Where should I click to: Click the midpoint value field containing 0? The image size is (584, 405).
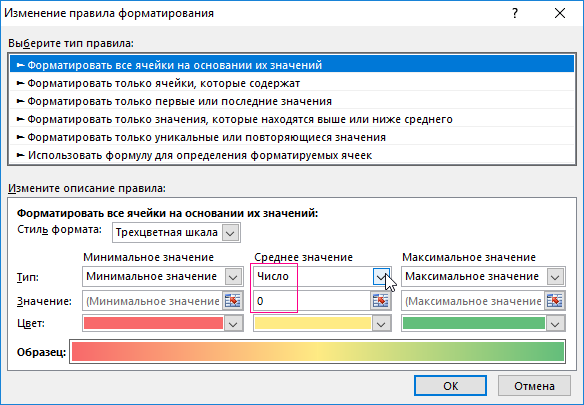[312, 301]
